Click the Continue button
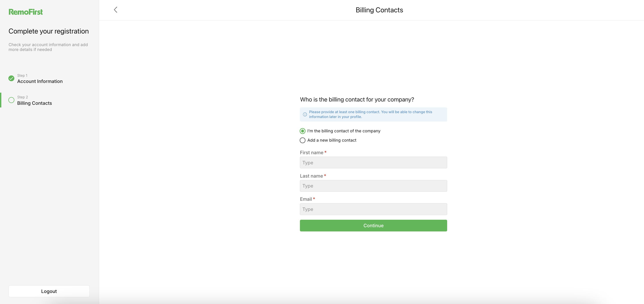The image size is (644, 304). [373, 225]
